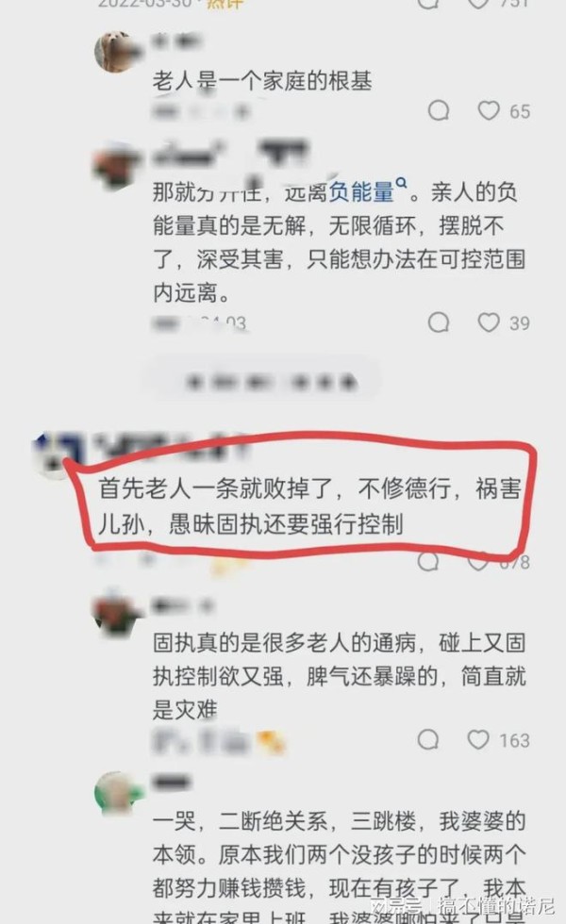Open the 负能量 highlighted keyword link
This screenshot has width=566, height=924.
click(360, 191)
